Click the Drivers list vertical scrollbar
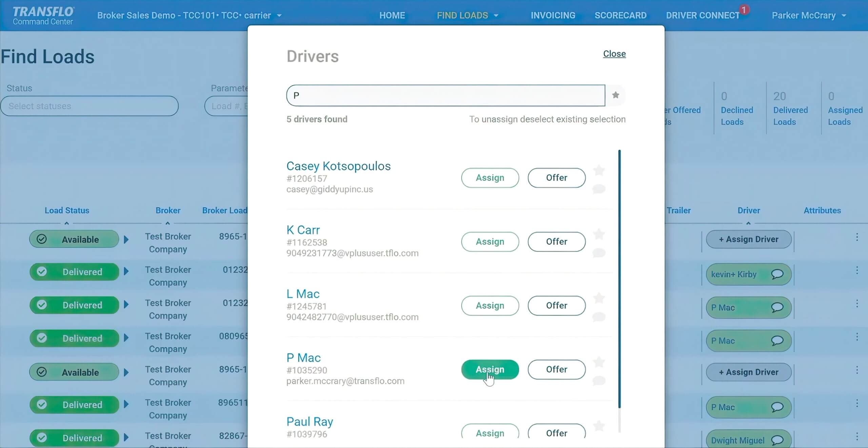 click(619, 279)
